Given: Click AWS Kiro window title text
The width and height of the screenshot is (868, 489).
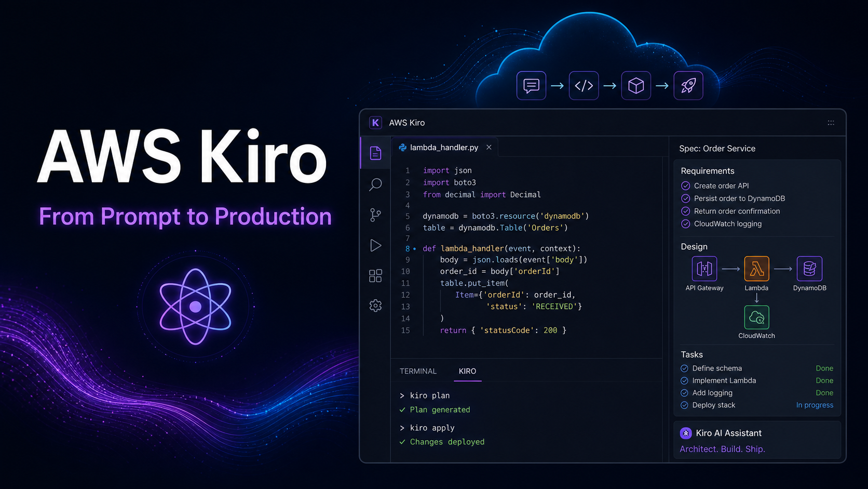Looking at the screenshot, I should pyautogui.click(x=407, y=123).
